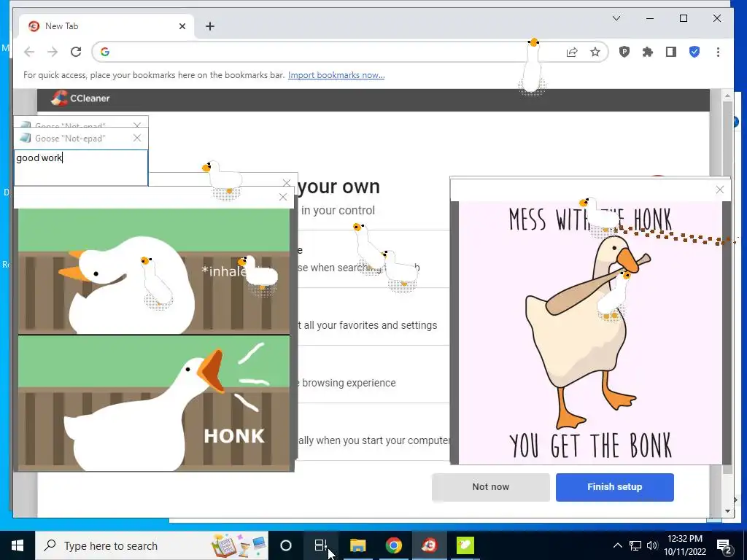This screenshot has height=560, width=747.
Task: Go forward using browser forward arrow
Action: (53, 52)
